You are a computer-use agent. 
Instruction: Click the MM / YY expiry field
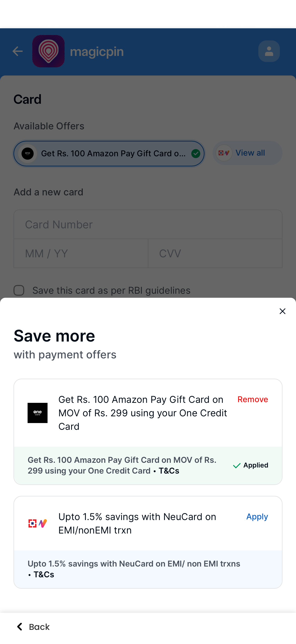[x=81, y=253]
